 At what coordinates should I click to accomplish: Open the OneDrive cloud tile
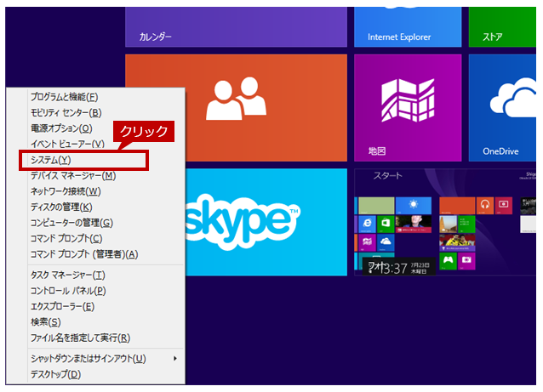pyautogui.click(x=502, y=108)
